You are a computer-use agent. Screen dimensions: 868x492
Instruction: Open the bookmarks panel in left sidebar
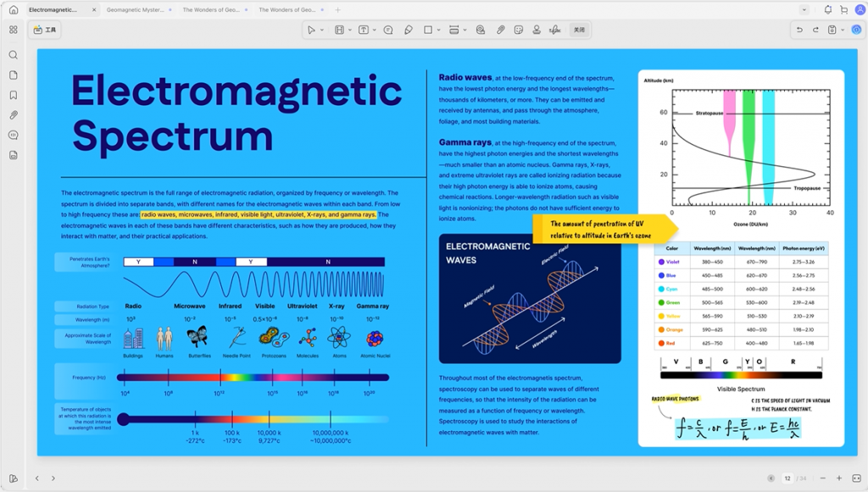pos(14,95)
